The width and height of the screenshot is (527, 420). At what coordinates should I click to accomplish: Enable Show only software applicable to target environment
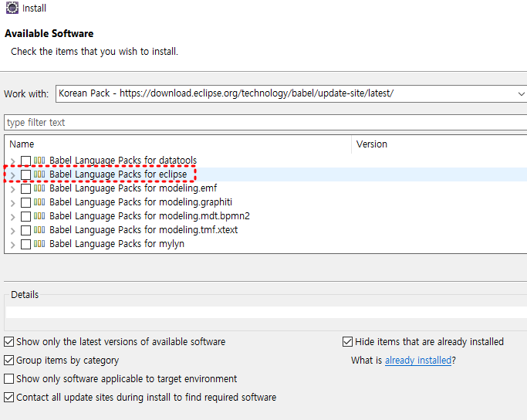tap(9, 378)
